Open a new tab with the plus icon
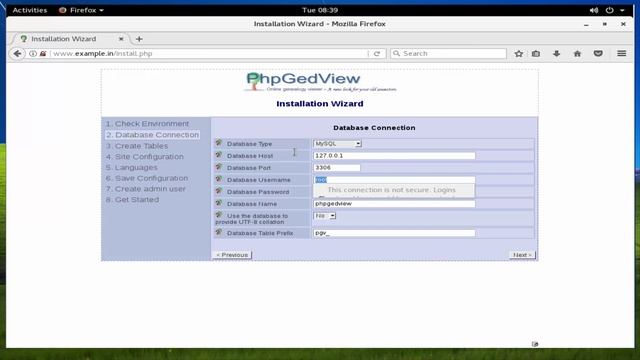The width and height of the screenshot is (640, 360). pyautogui.click(x=139, y=39)
